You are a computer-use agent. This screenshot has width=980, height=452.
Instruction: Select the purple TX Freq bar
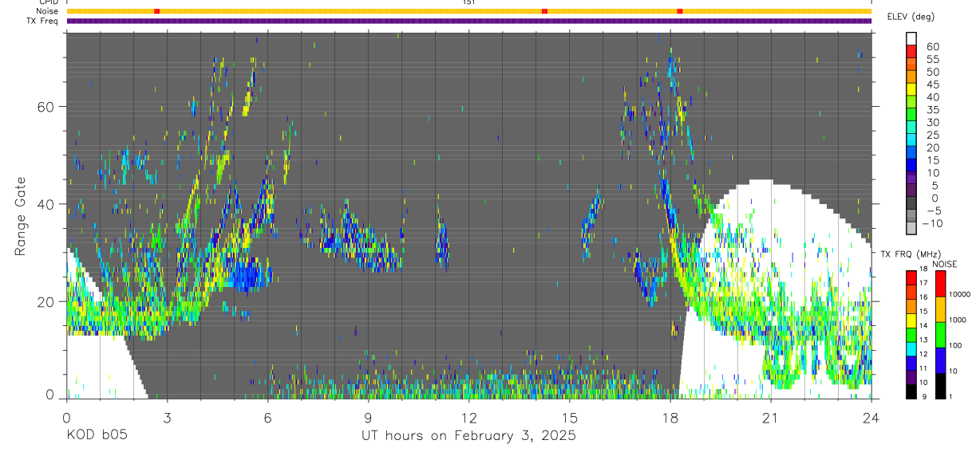point(469,21)
